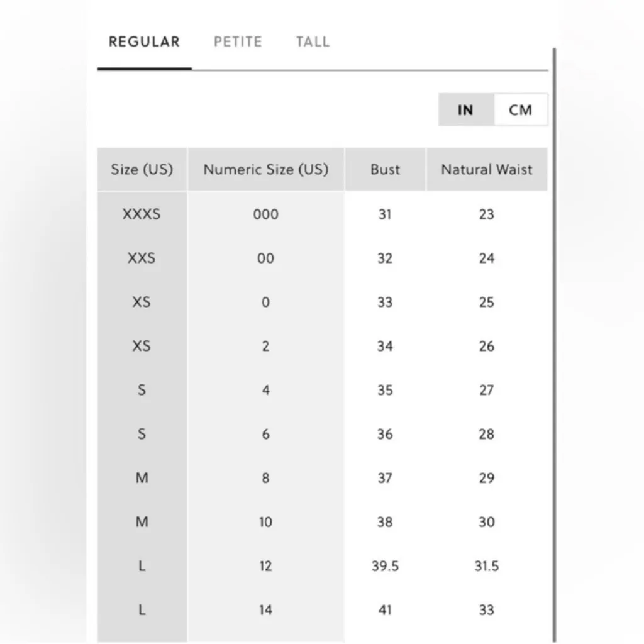Click numeric size 14 cell

point(265,610)
